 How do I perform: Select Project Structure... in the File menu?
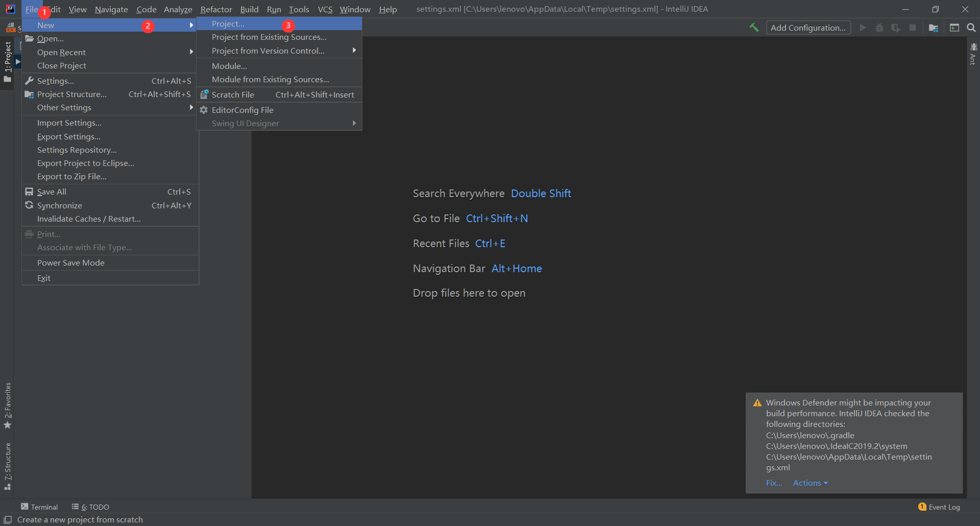(x=110, y=94)
